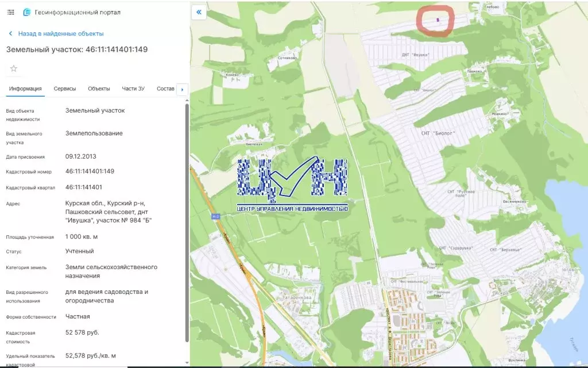Select the Части ЗУ tab
Viewport: 588px width, 368px height.
coord(133,89)
